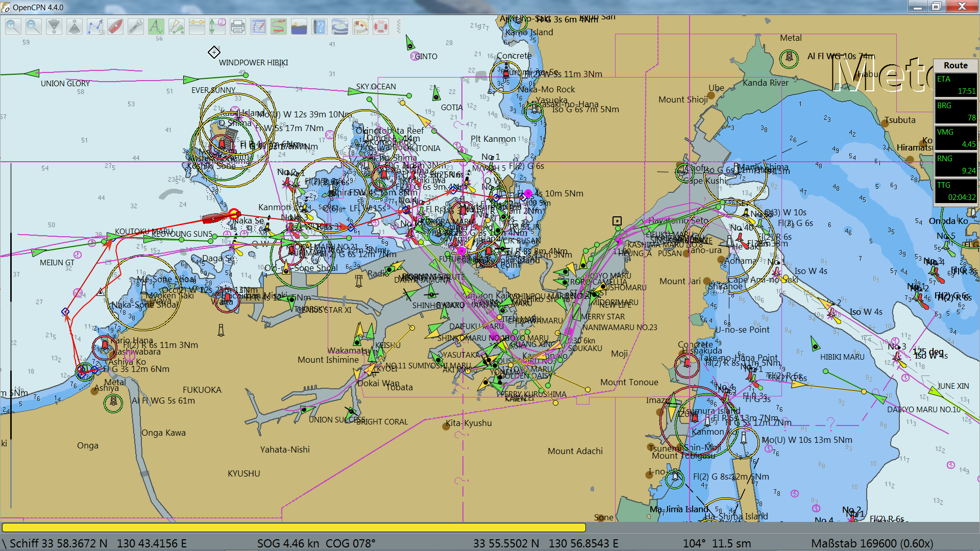Click the GE2KAP plugin icon
The width and height of the screenshot is (980, 551).
click(340, 27)
